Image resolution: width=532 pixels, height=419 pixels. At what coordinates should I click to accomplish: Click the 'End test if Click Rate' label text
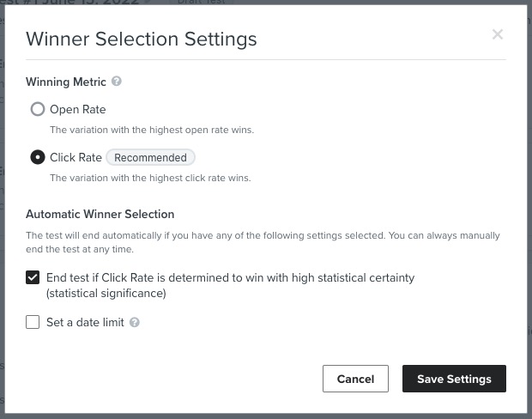coord(230,278)
